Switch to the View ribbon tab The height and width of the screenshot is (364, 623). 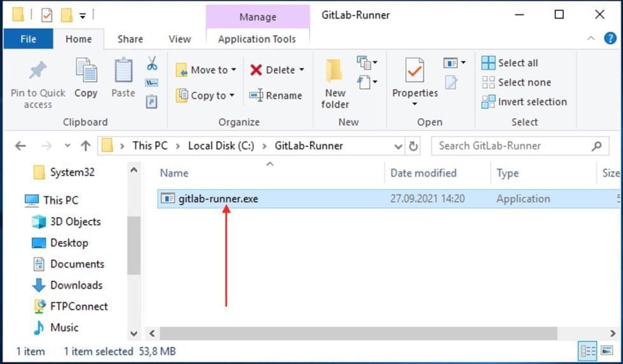(180, 39)
